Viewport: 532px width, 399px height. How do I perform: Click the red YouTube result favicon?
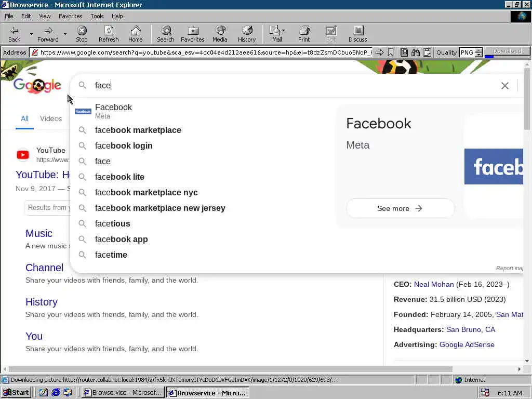pos(23,155)
